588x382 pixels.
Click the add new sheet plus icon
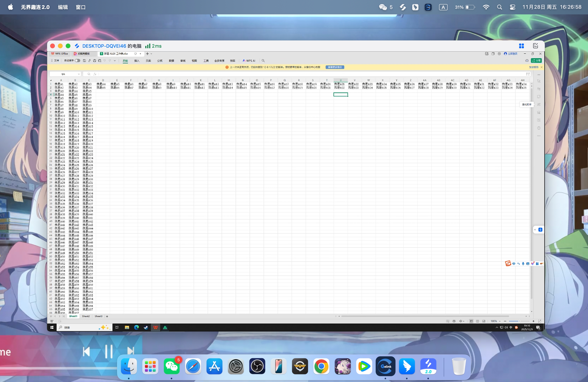107,316
